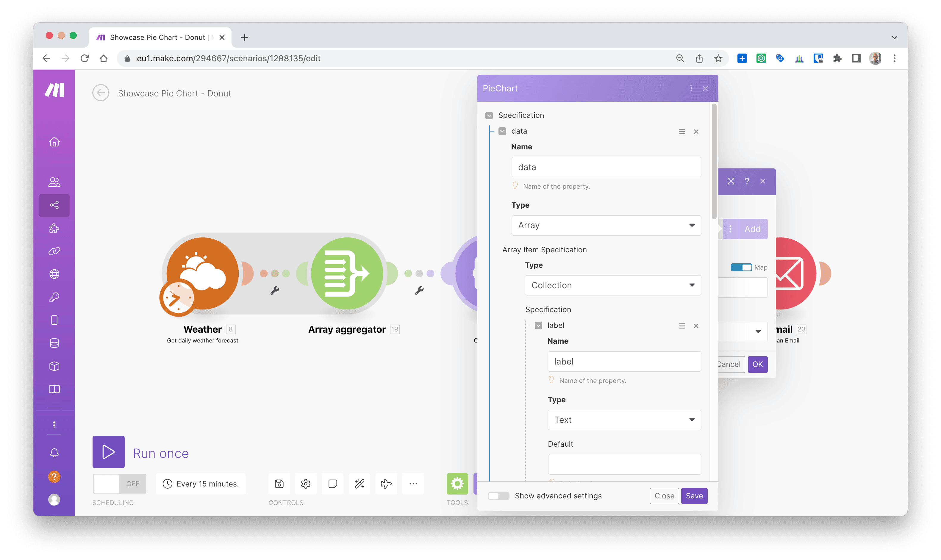
Task: Collapse the data item checkbox
Action: coord(502,131)
